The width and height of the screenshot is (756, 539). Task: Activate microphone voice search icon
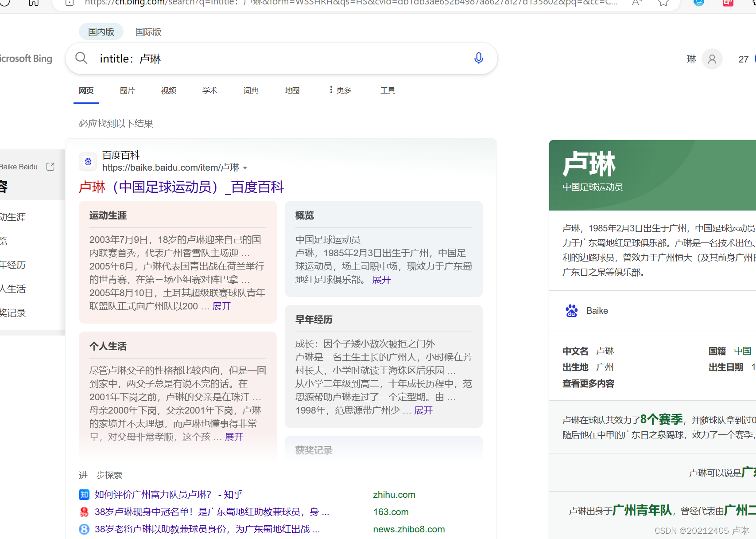[x=478, y=58]
